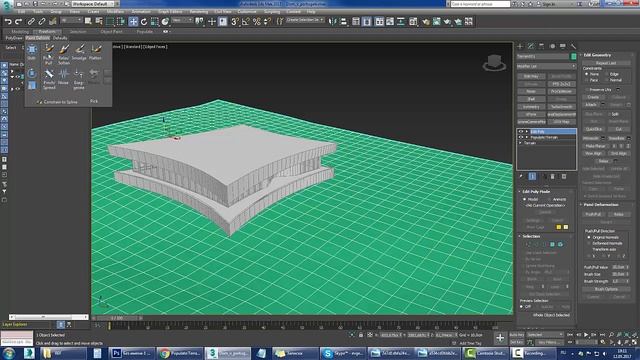640x360 pixels.
Task: Open the Select by Name tool
Action: 99,21
